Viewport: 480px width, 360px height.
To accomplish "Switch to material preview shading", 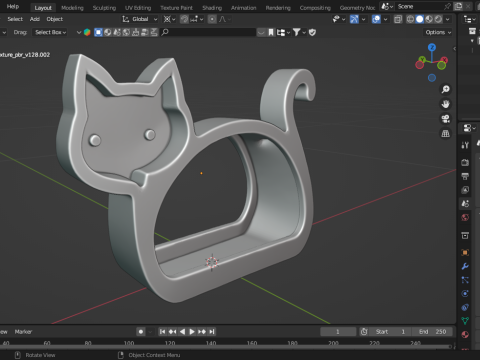I will [x=429, y=19].
